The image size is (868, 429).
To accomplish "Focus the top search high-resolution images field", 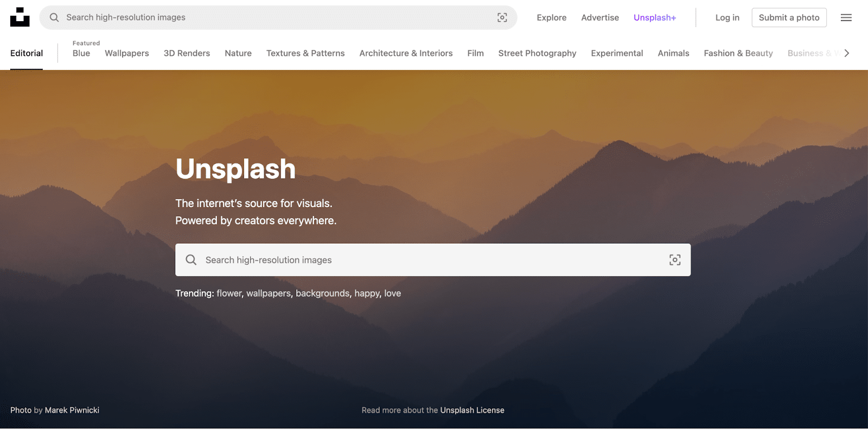I will [x=278, y=17].
